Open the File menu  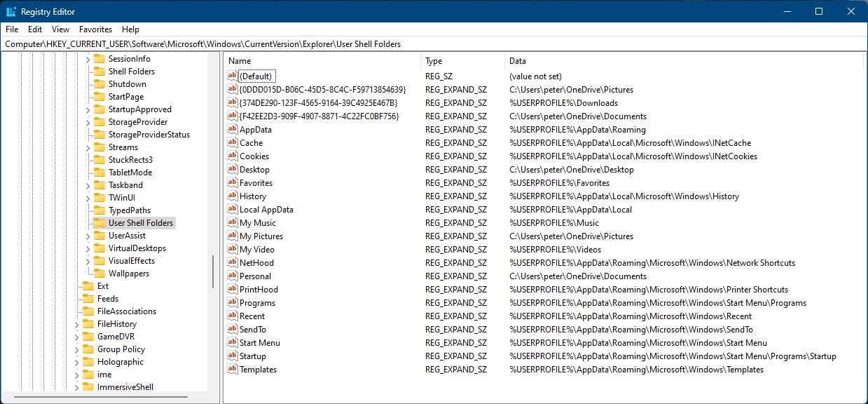(12, 29)
